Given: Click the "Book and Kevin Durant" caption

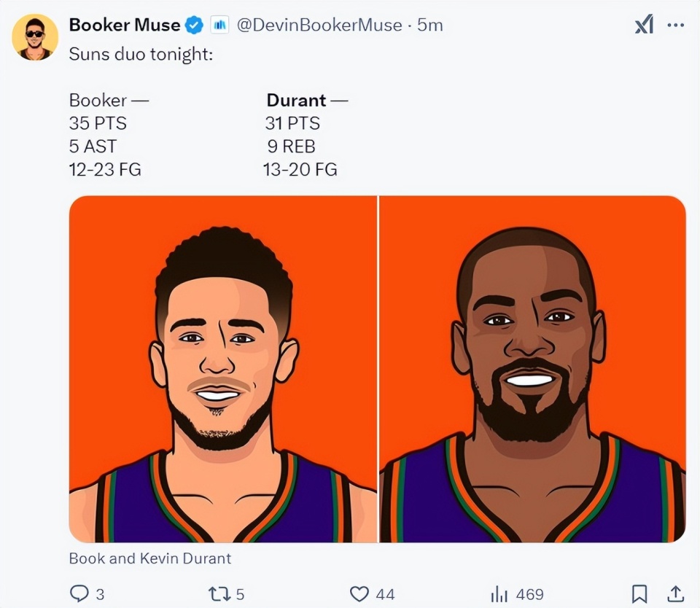Looking at the screenshot, I should point(149,558).
